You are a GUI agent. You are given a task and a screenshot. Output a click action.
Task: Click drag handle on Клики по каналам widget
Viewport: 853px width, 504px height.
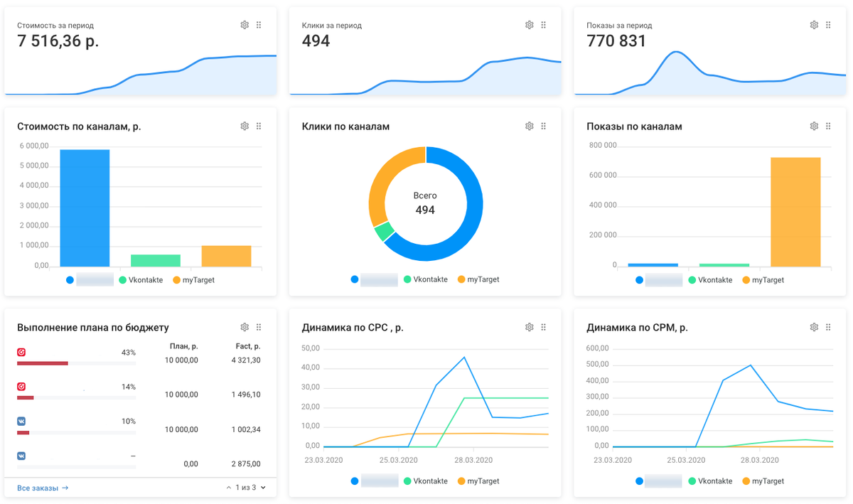(543, 126)
